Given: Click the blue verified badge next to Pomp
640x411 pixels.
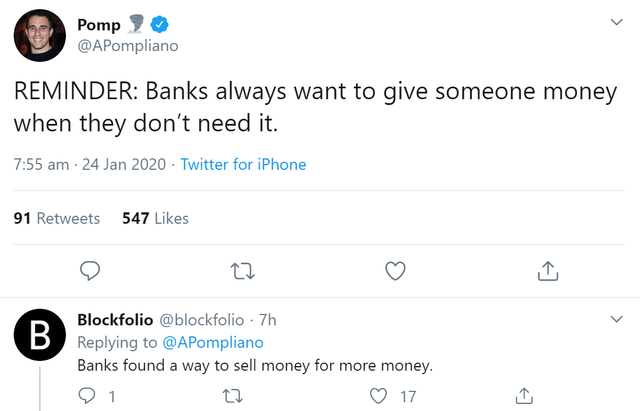Looking at the screenshot, I should 159,24.
